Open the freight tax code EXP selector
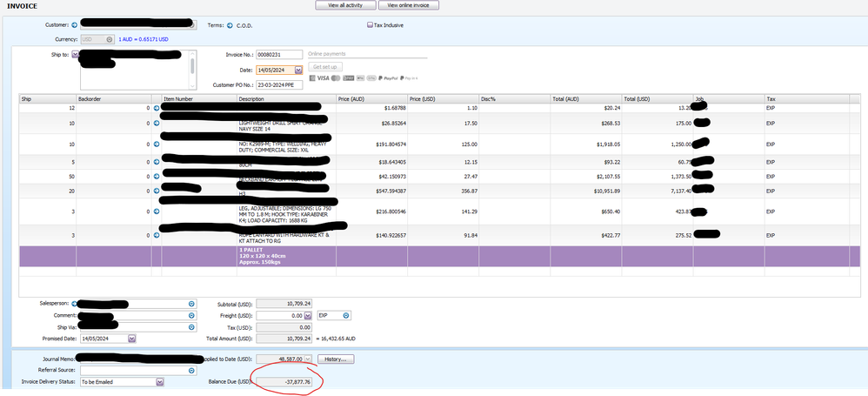 346,315
